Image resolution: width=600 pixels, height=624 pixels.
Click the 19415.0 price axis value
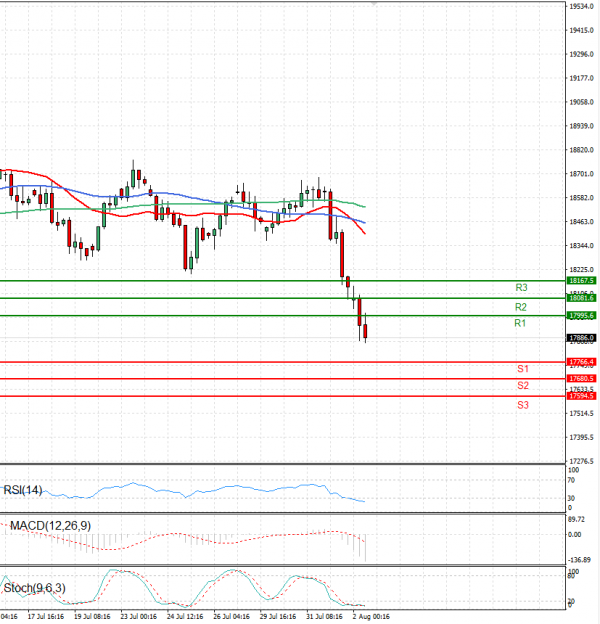[582, 30]
